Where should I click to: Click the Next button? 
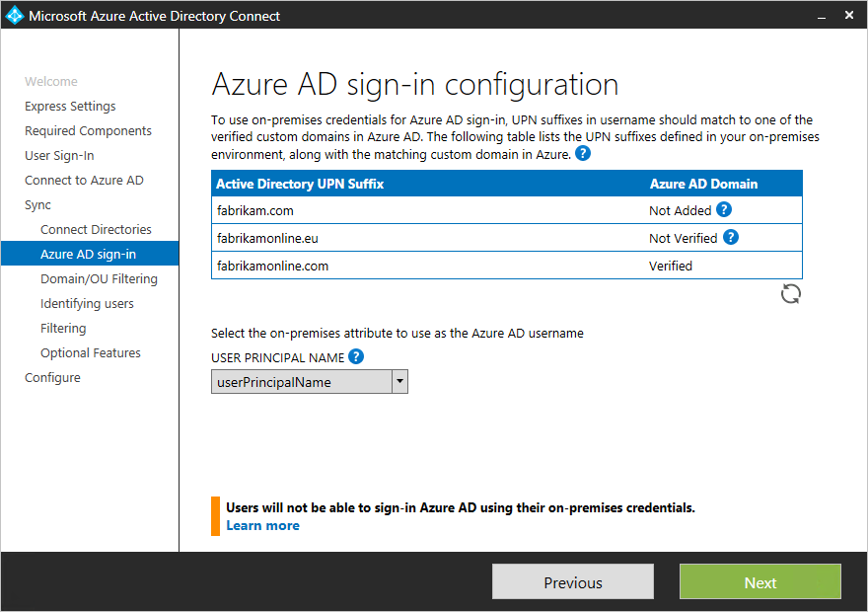click(x=759, y=581)
